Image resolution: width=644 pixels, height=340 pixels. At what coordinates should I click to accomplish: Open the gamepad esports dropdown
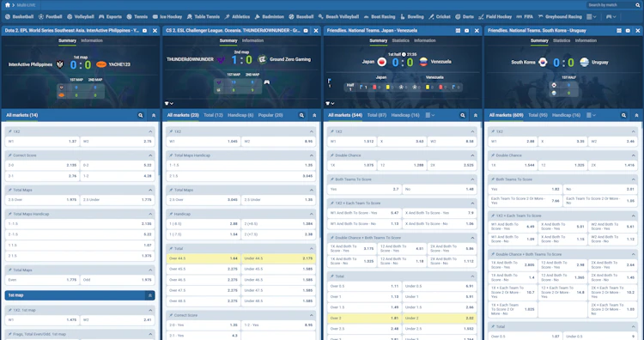click(611, 17)
